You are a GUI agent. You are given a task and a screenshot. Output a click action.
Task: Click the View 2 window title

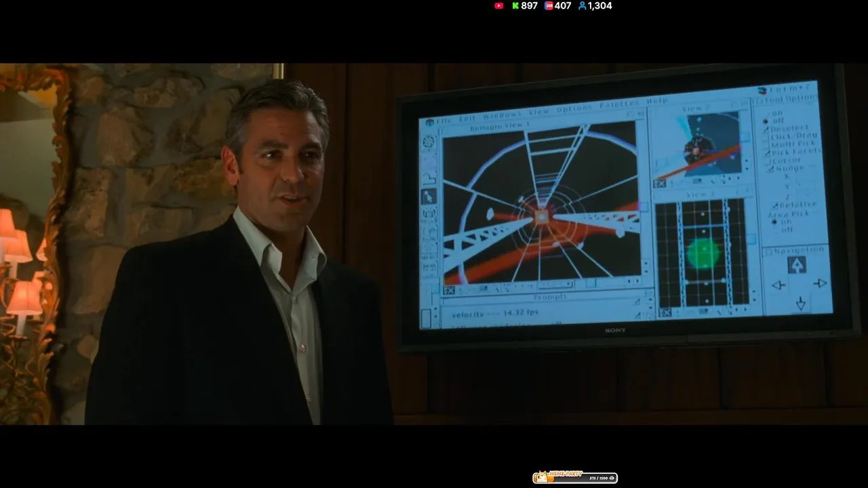coord(696,108)
